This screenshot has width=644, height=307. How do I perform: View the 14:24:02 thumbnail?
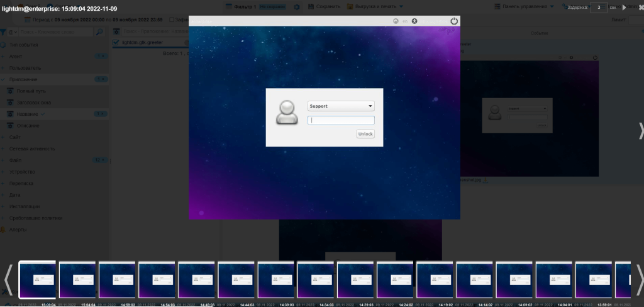pos(395,280)
